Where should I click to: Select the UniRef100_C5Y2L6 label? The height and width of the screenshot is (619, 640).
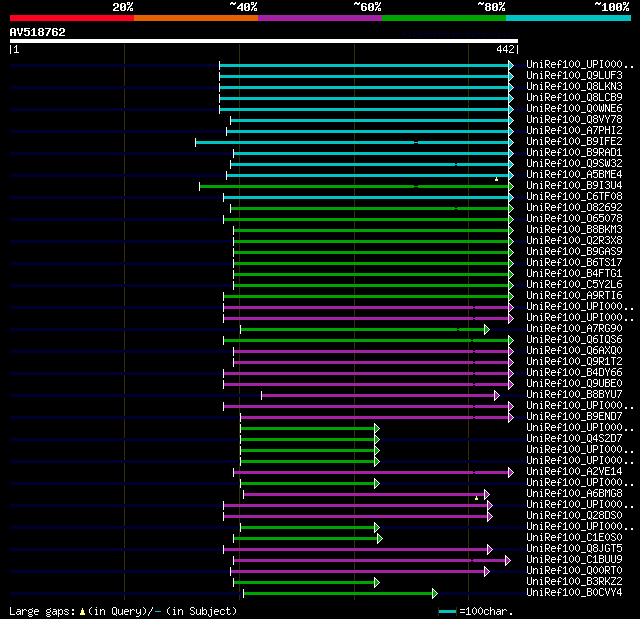coord(574,285)
